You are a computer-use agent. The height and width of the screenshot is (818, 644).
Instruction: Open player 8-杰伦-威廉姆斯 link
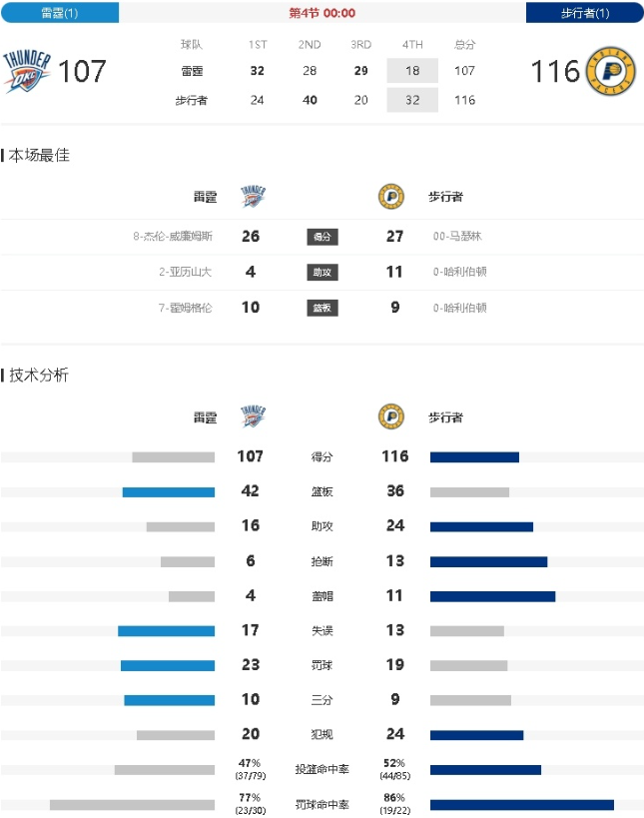[173, 237]
